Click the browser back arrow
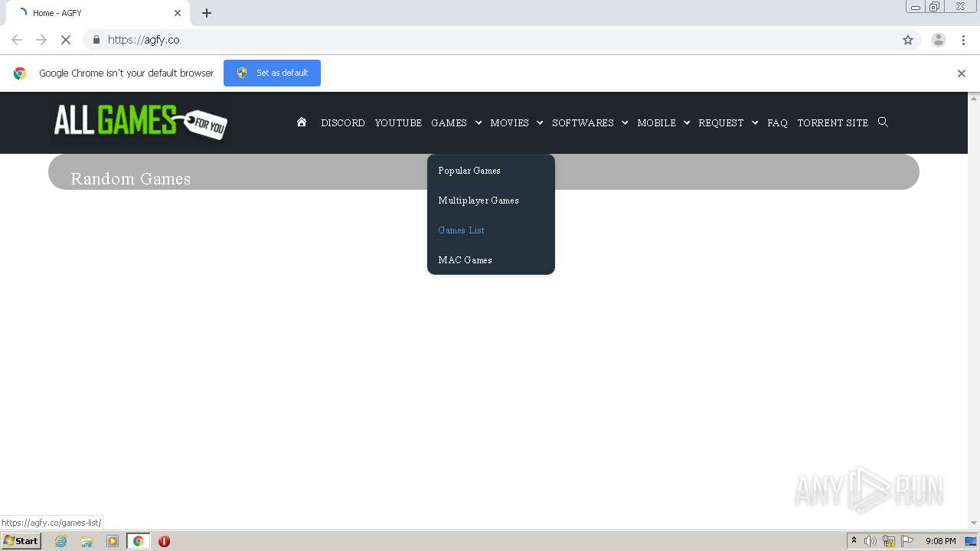980x551 pixels. 17,40
